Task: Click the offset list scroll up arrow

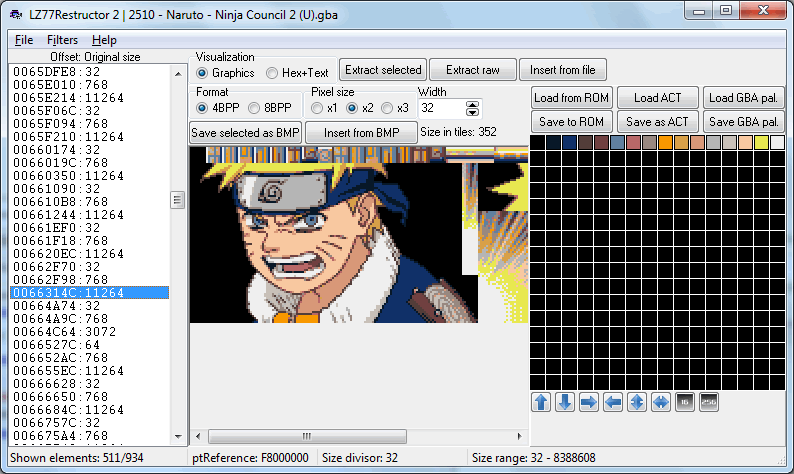Action: pos(178,74)
